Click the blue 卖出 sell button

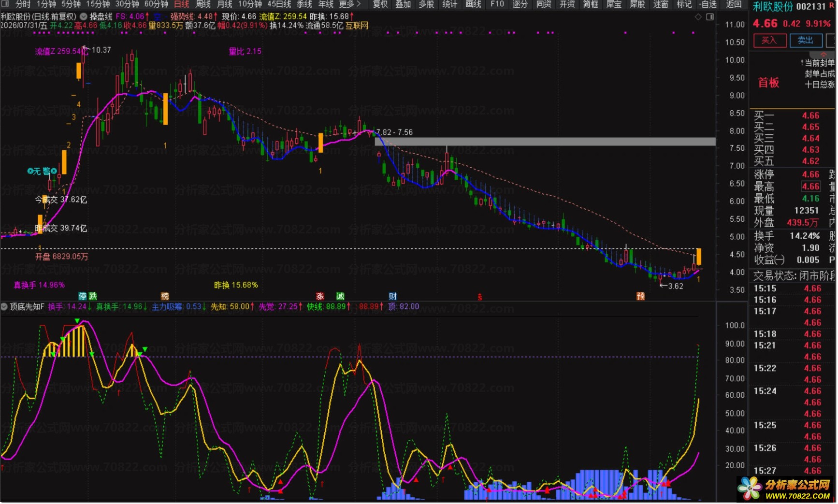point(806,41)
